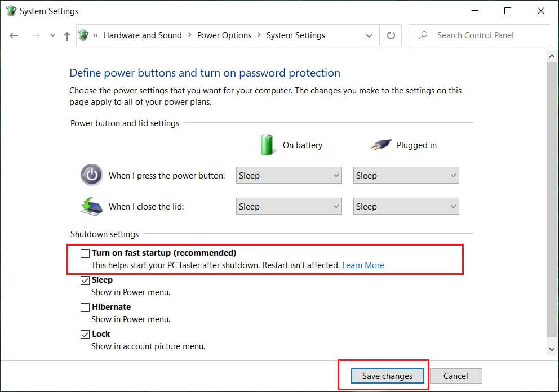Open power button On battery dropdown

click(289, 176)
